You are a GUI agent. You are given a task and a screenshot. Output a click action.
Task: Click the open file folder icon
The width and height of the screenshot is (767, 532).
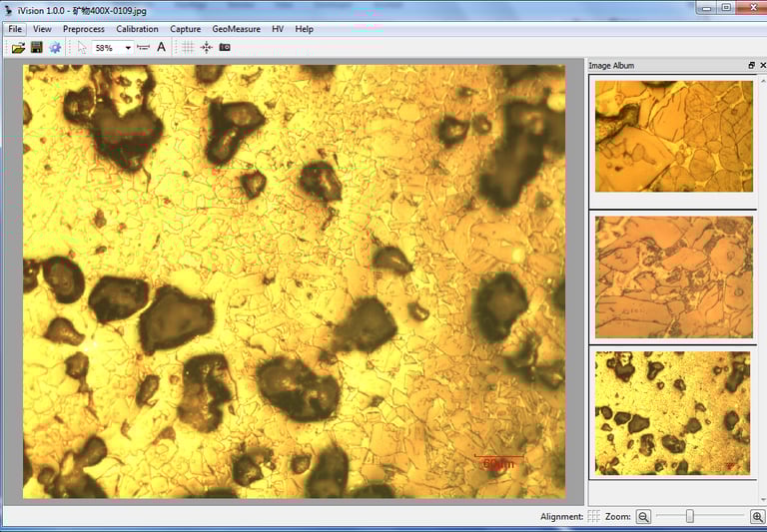click(18, 48)
